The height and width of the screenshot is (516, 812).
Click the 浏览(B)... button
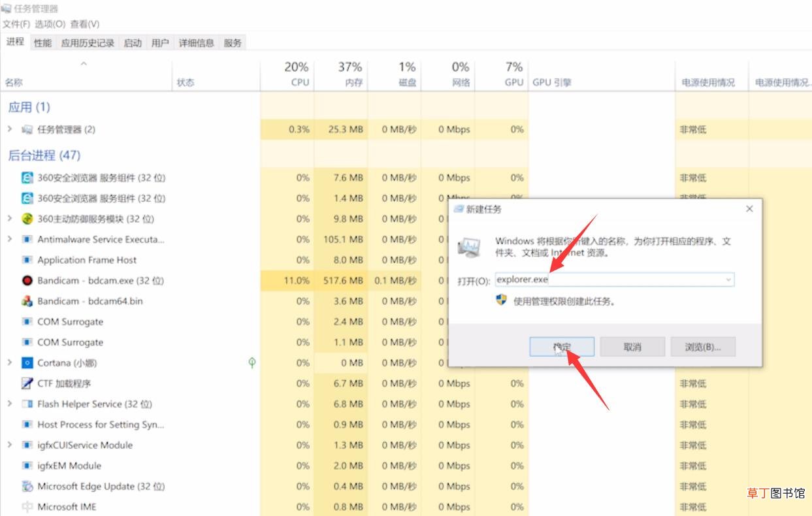click(703, 347)
